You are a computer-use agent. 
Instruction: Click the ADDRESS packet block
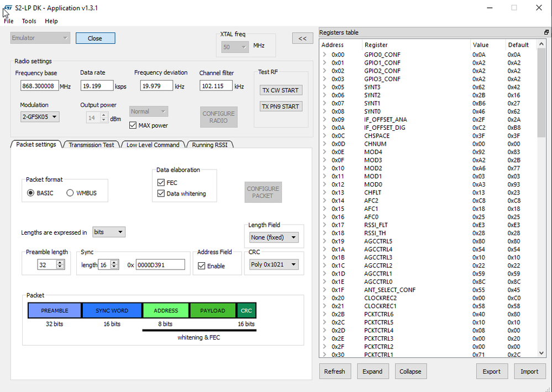[166, 310]
